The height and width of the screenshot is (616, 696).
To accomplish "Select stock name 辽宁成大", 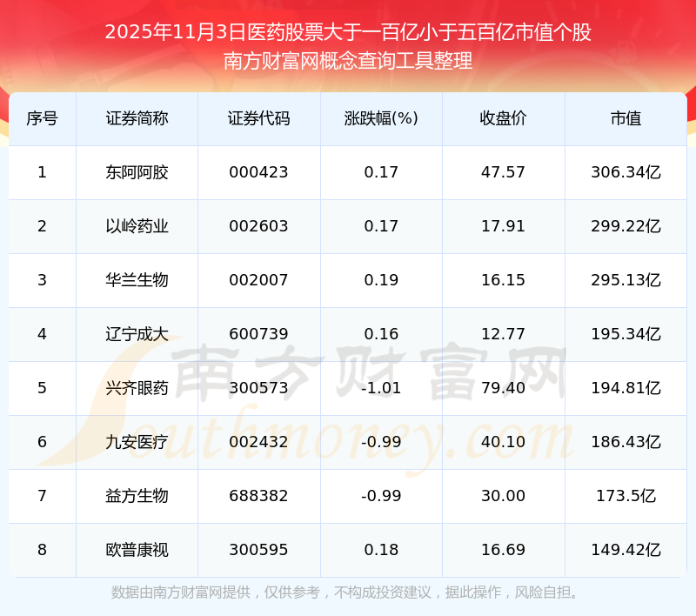I will tap(137, 334).
